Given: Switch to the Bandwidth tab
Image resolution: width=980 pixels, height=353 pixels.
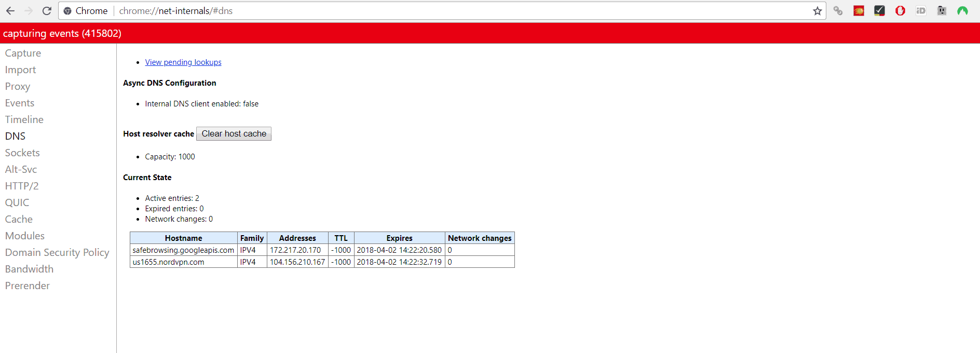Looking at the screenshot, I should pyautogui.click(x=29, y=269).
